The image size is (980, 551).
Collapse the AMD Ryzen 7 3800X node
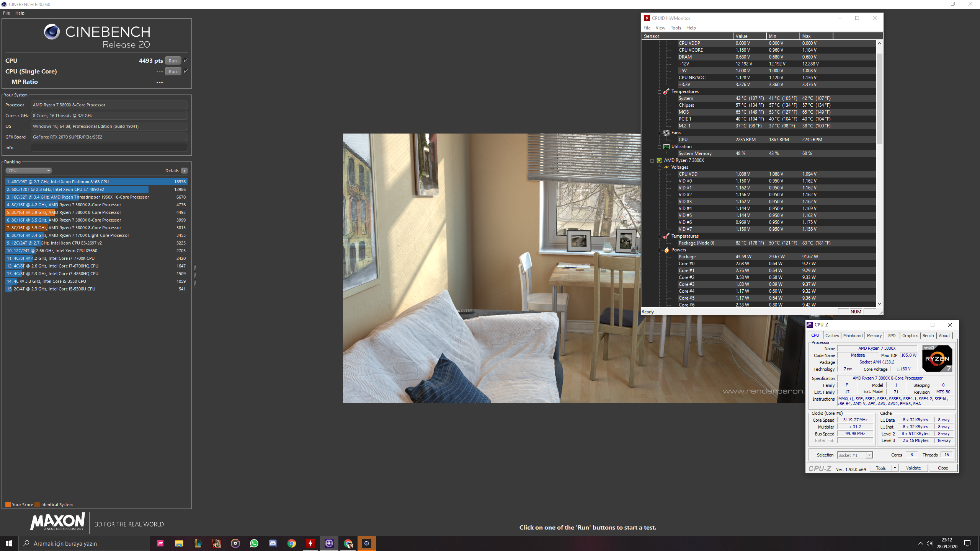pyautogui.click(x=652, y=161)
